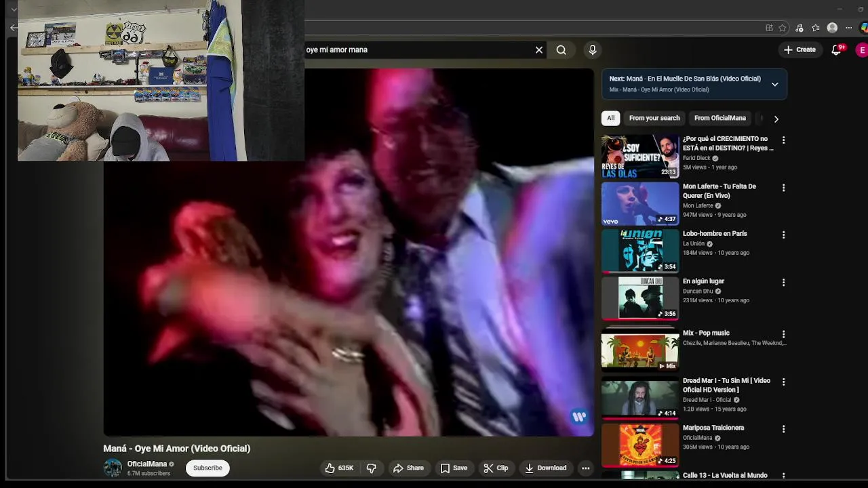Open more actions beside Download

tap(585, 468)
